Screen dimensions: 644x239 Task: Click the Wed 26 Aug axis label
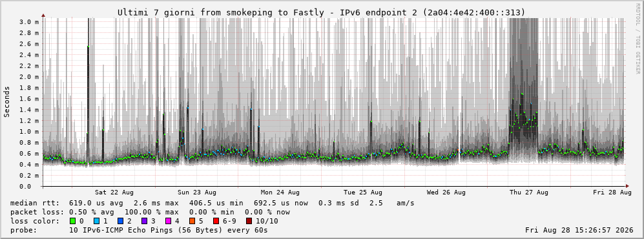[x=446, y=192]
